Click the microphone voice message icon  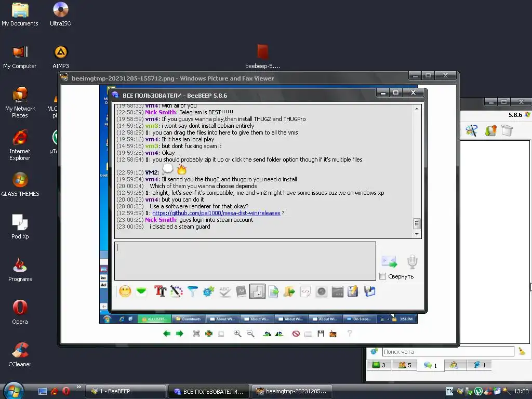click(x=412, y=262)
